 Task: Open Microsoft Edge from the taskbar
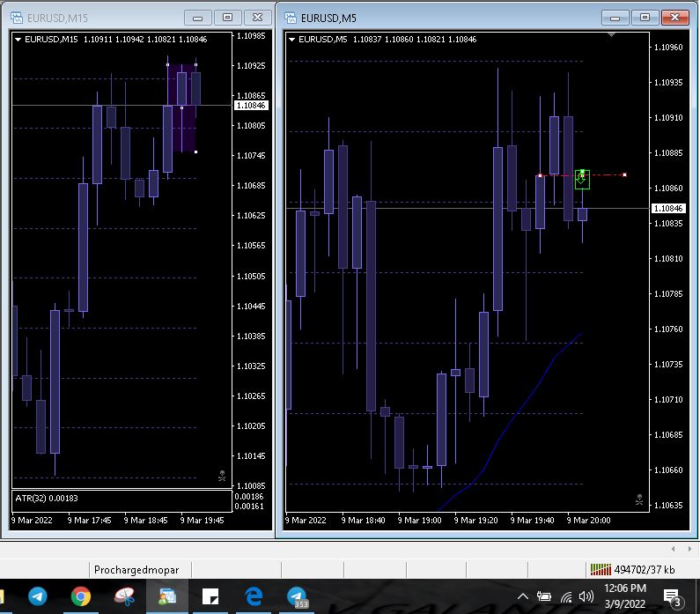point(253,596)
